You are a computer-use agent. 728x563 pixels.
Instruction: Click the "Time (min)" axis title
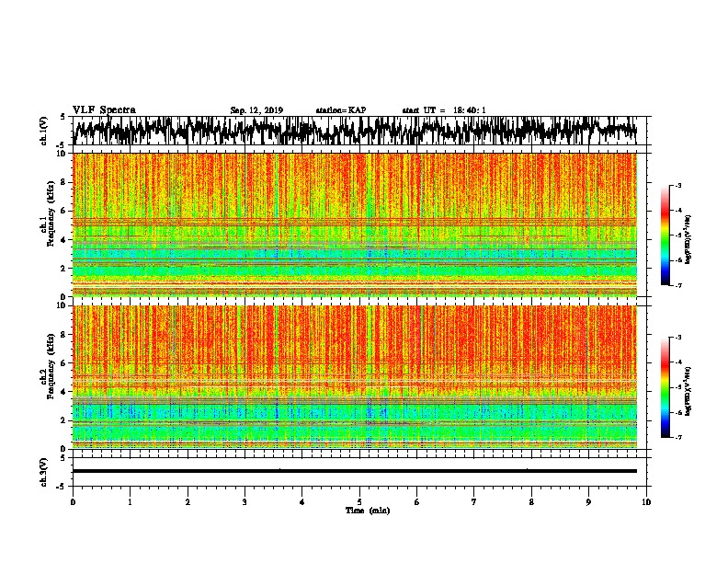click(x=368, y=511)
